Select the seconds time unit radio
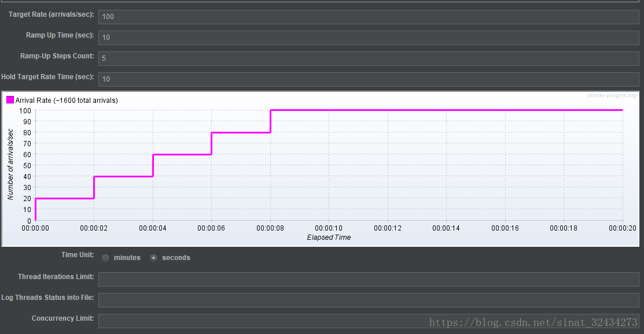 [153, 258]
